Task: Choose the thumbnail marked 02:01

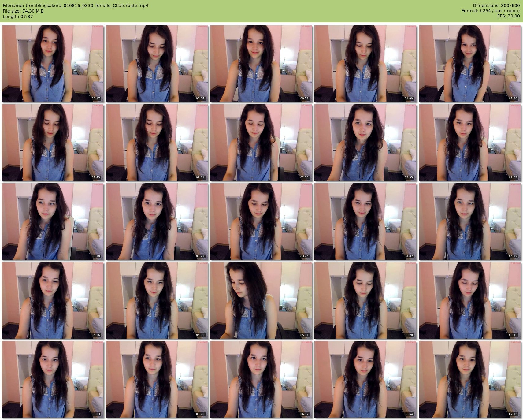Action: [157, 143]
